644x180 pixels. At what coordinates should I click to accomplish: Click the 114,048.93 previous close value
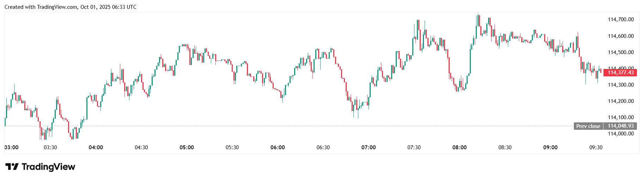coord(620,126)
